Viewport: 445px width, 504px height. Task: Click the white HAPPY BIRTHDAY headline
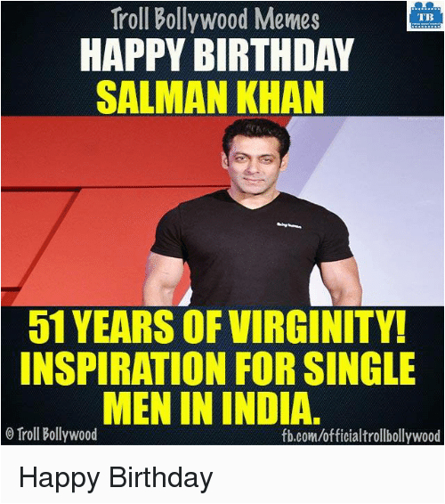tap(217, 55)
